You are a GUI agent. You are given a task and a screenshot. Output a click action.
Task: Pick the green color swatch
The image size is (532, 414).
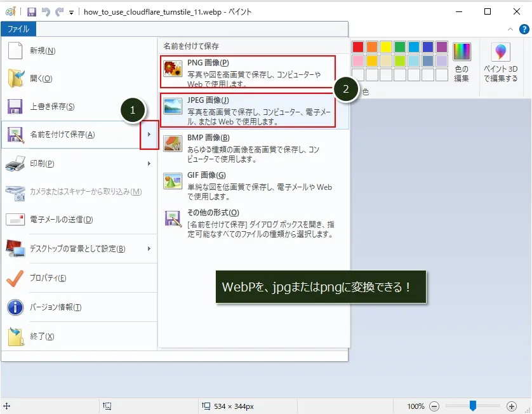(x=400, y=47)
